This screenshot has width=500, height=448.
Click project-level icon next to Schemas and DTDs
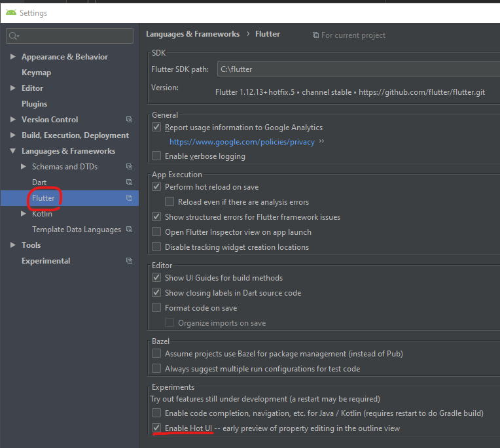129,167
